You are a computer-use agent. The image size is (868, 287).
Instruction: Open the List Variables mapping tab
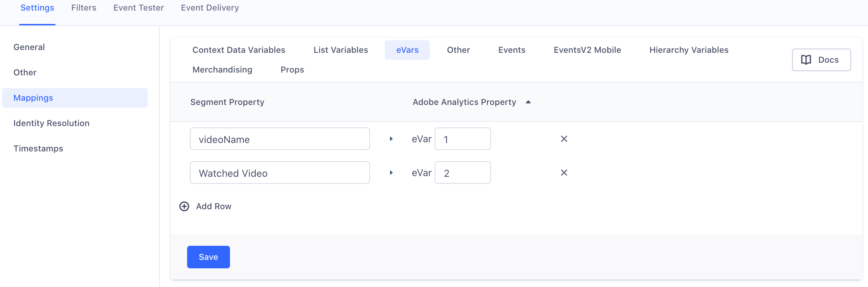(x=340, y=50)
